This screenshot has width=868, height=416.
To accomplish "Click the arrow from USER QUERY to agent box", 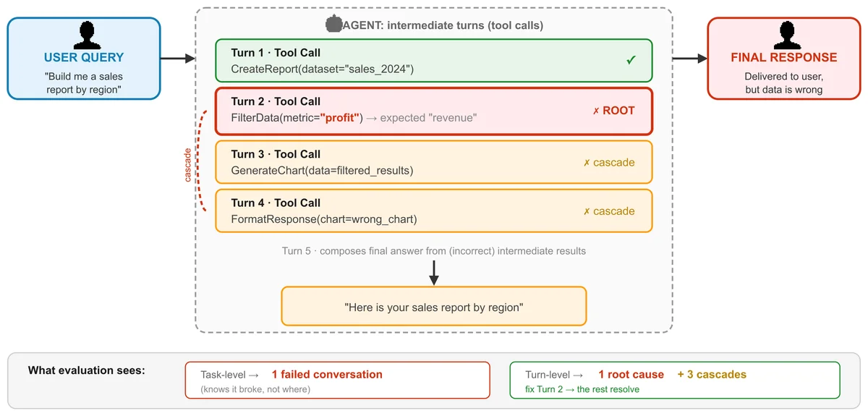I will pyautogui.click(x=178, y=59).
